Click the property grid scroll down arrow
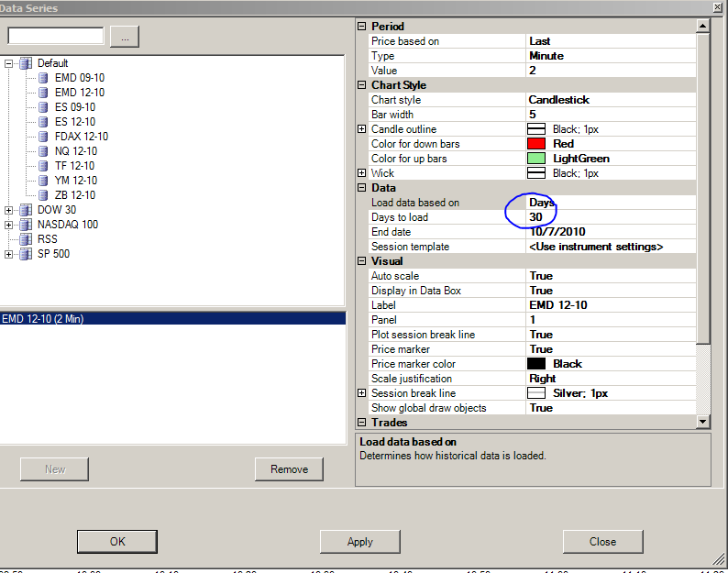This screenshot has height=573, width=728. 703,422
